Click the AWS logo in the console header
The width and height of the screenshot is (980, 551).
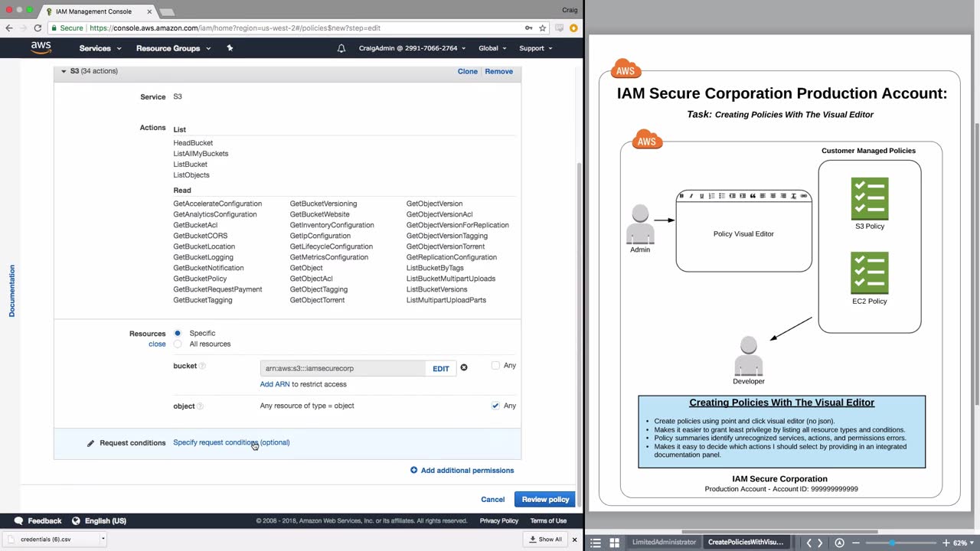click(x=41, y=47)
